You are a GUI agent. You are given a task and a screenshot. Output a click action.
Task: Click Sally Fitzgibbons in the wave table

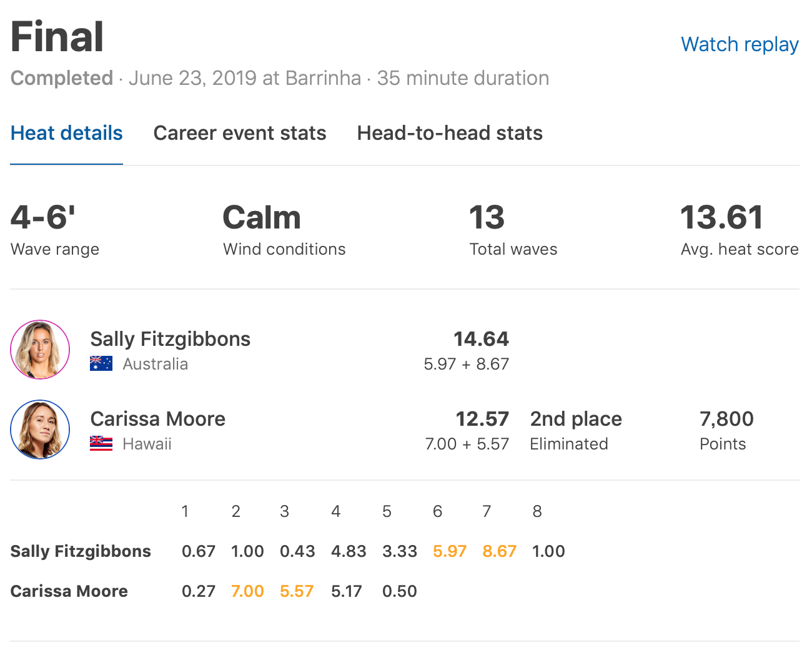[x=81, y=551]
